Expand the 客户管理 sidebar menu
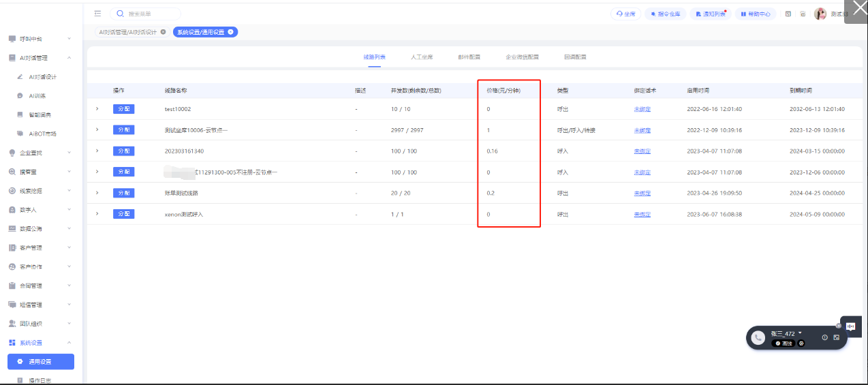The width and height of the screenshot is (868, 385). coord(41,248)
